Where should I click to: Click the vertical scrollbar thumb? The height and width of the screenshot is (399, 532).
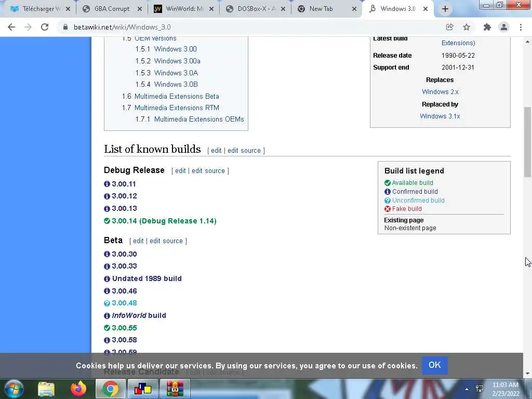[x=527, y=142]
